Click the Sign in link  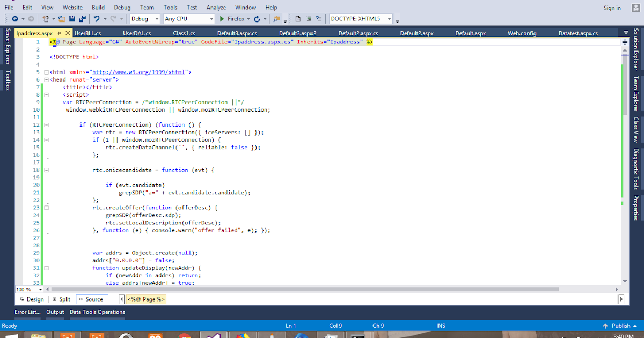click(612, 7)
